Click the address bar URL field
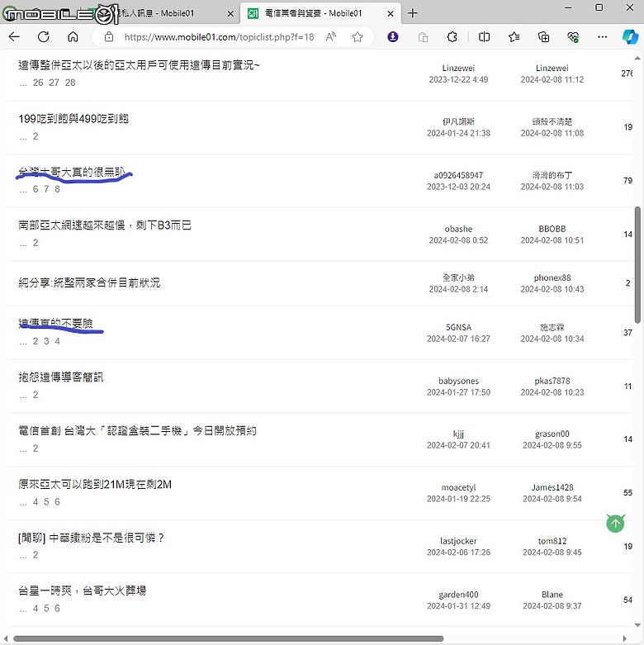 click(219, 37)
